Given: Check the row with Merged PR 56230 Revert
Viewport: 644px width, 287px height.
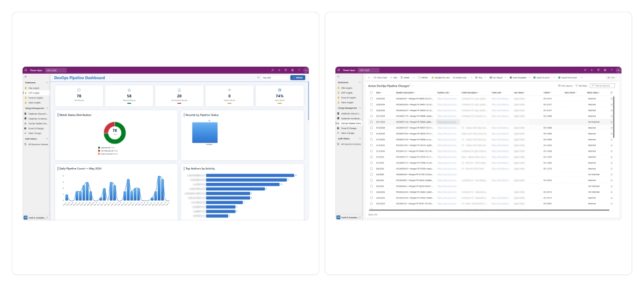Looking at the screenshot, I should pyautogui.click(x=371, y=186).
